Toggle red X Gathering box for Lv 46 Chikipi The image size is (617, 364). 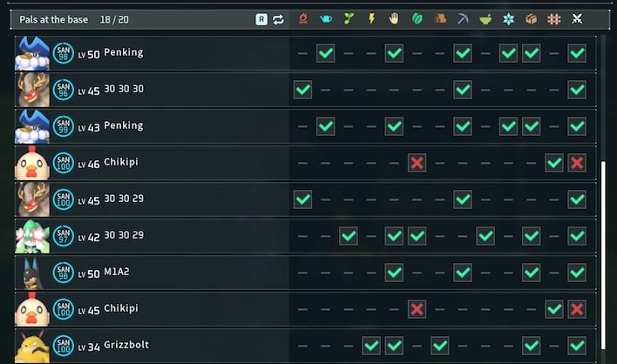click(x=417, y=163)
